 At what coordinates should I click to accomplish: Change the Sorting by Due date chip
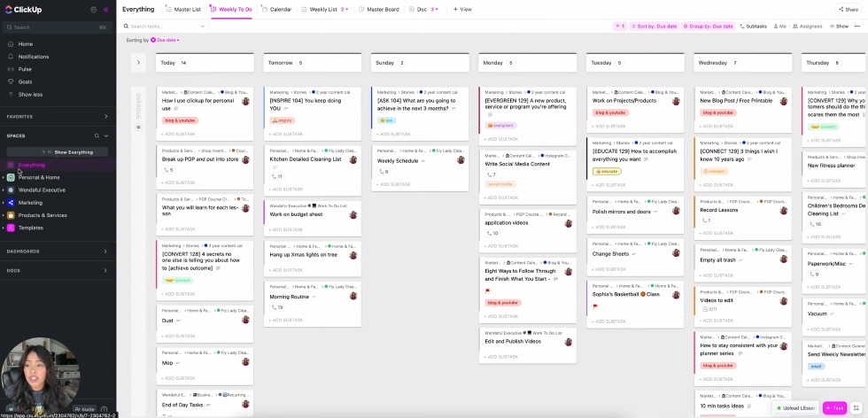point(165,40)
